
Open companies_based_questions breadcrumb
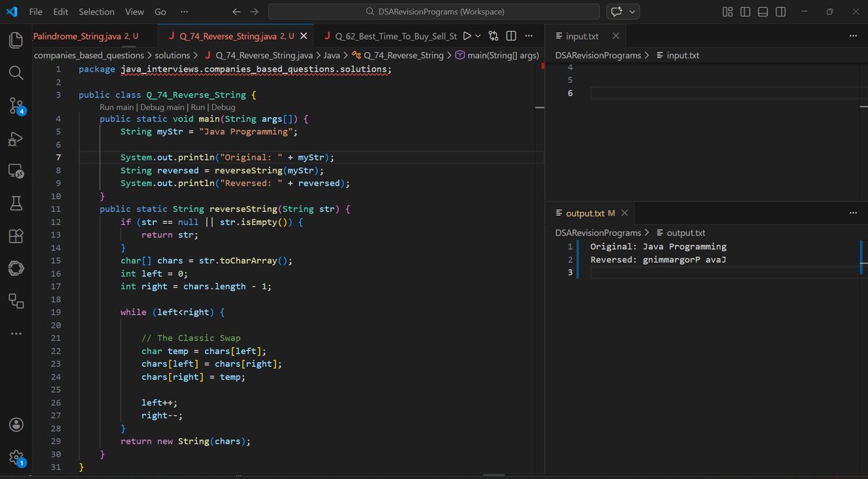tap(89, 55)
